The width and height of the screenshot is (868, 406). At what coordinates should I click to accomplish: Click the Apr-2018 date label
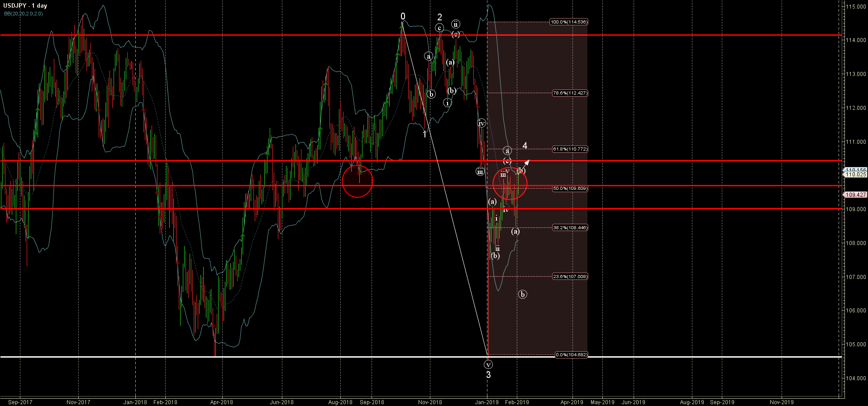click(x=221, y=402)
